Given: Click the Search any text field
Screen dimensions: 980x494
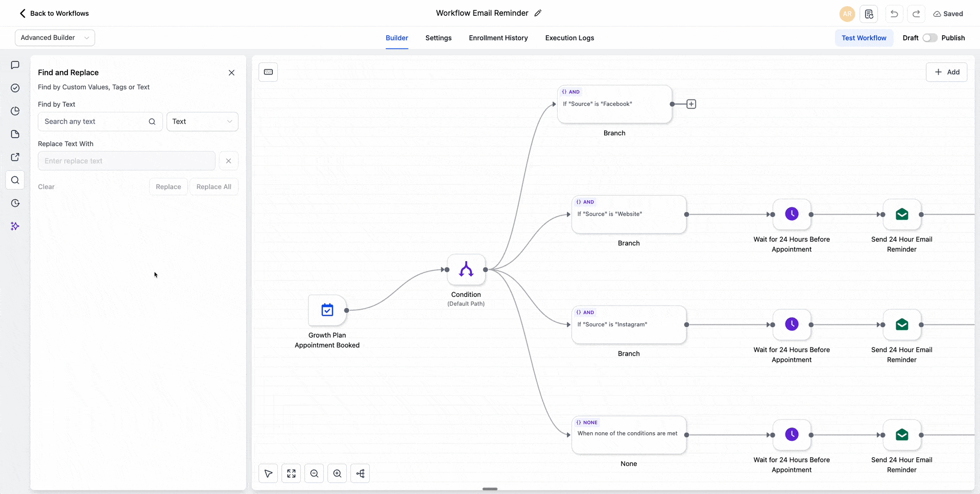Looking at the screenshot, I should [x=94, y=122].
